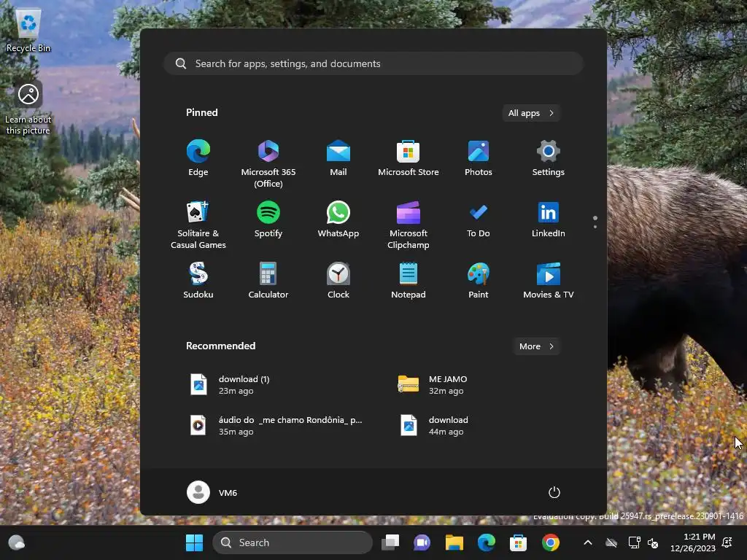
Task: Launch the Paint app
Action: click(479, 281)
